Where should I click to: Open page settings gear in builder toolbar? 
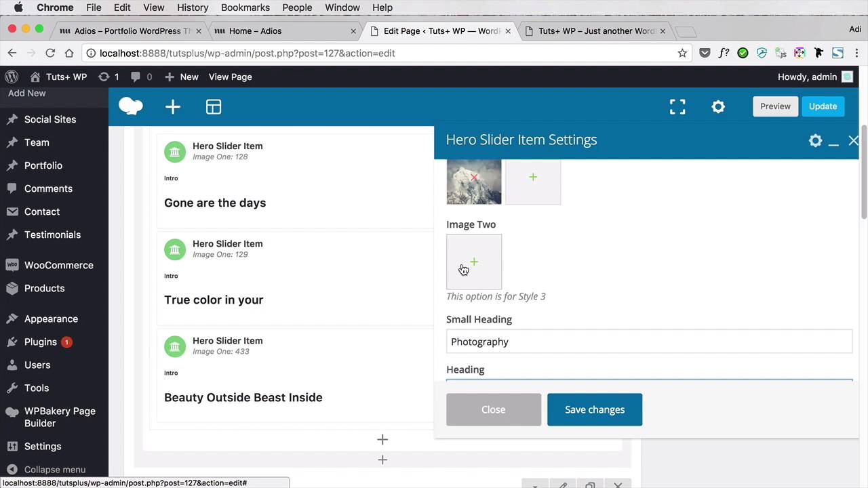718,106
